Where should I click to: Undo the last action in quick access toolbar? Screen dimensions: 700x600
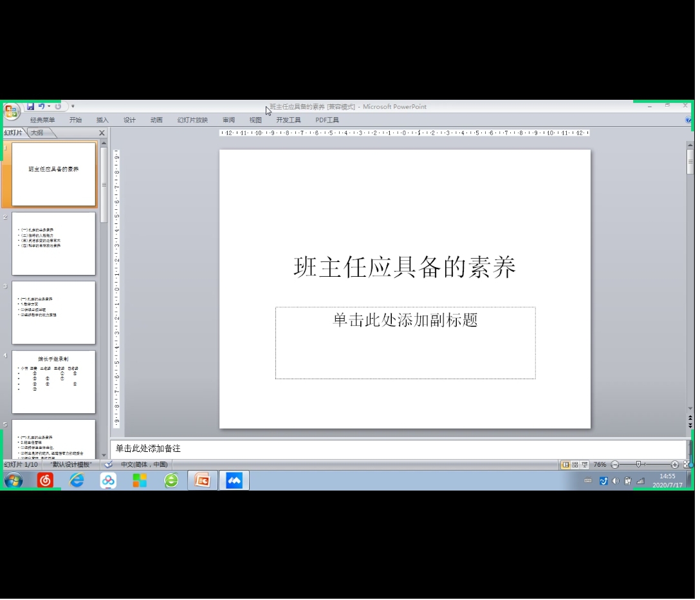[41, 106]
